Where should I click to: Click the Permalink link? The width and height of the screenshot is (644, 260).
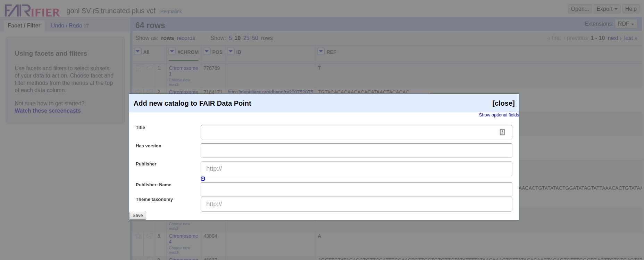point(171,11)
